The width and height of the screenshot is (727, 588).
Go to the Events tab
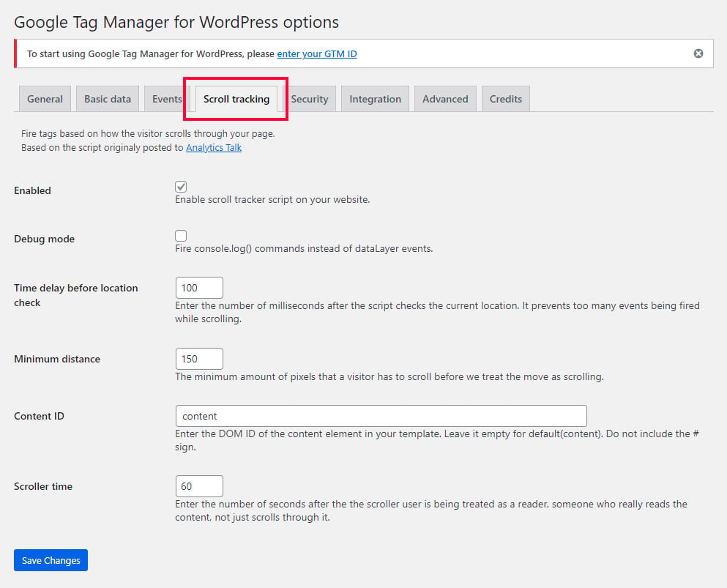pos(166,99)
